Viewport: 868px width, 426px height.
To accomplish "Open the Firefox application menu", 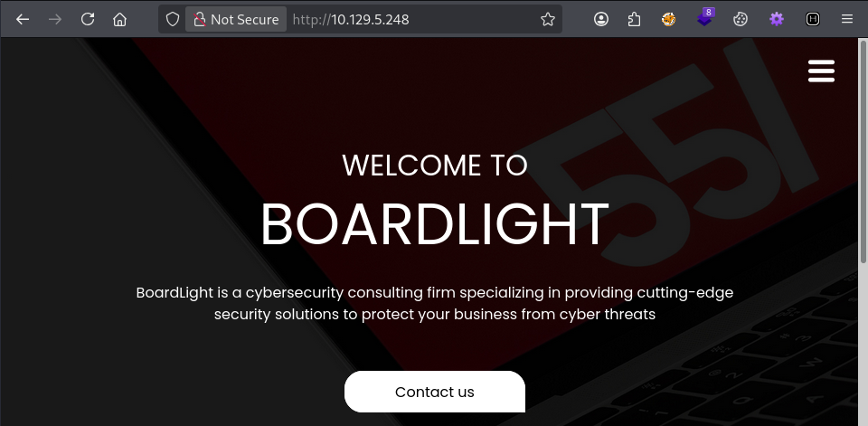I will [846, 19].
